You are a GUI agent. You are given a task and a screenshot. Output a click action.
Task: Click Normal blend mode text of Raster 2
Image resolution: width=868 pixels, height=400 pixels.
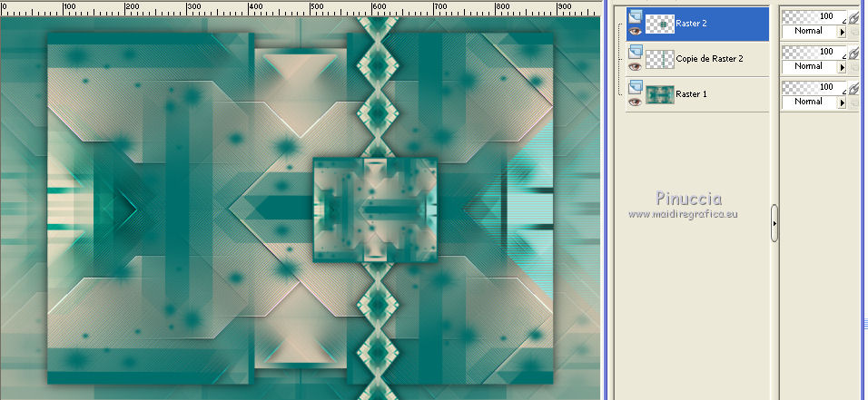(808, 31)
